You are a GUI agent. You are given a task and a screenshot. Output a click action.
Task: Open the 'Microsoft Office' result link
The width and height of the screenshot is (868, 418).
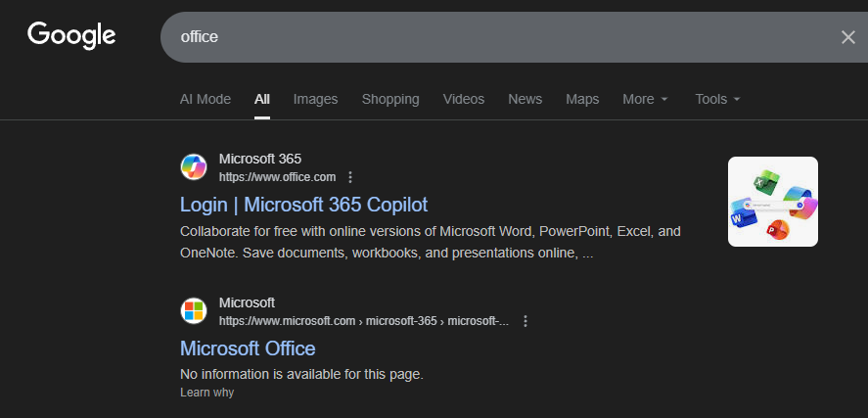click(248, 348)
